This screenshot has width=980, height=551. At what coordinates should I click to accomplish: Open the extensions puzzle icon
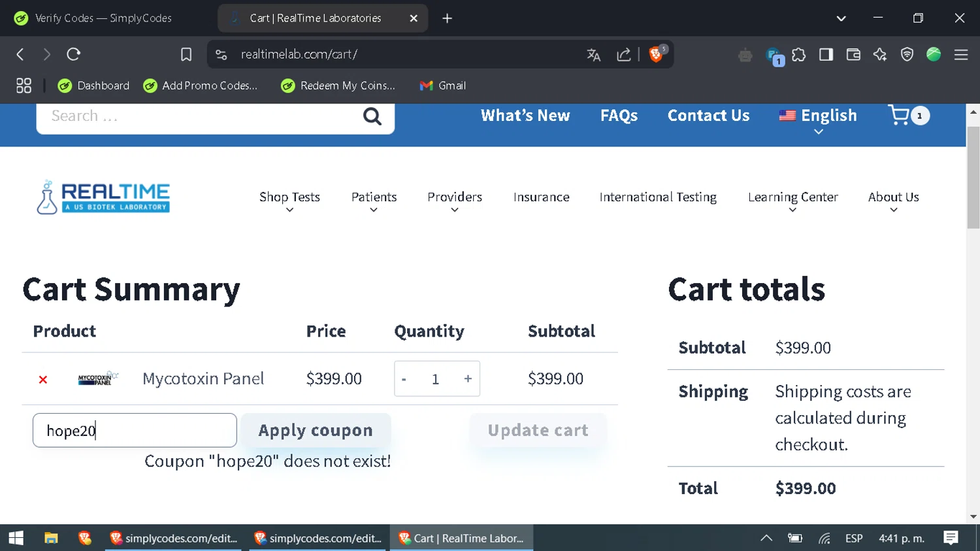point(798,55)
